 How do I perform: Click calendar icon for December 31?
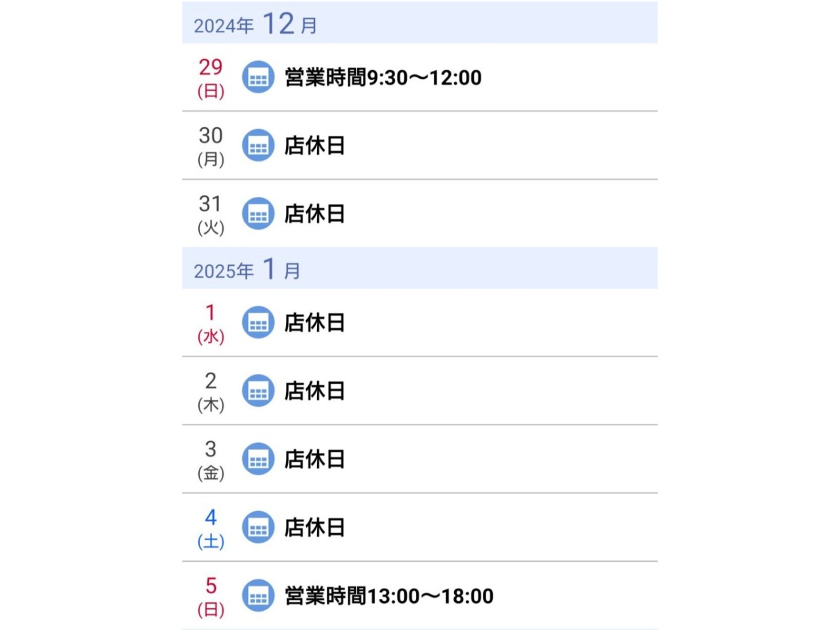pos(258,214)
